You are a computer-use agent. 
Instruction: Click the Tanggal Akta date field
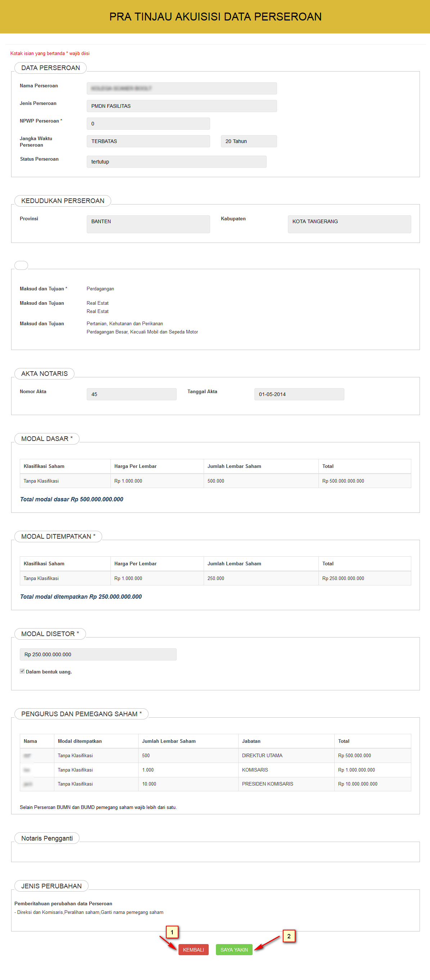(299, 394)
